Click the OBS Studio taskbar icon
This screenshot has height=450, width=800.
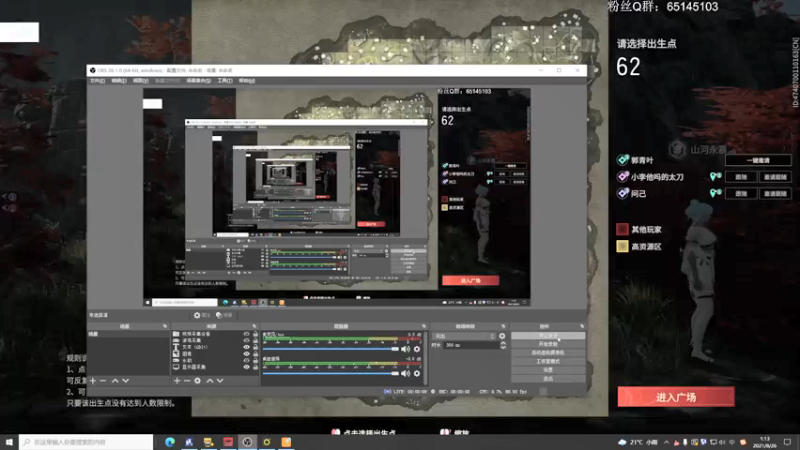coord(247,442)
